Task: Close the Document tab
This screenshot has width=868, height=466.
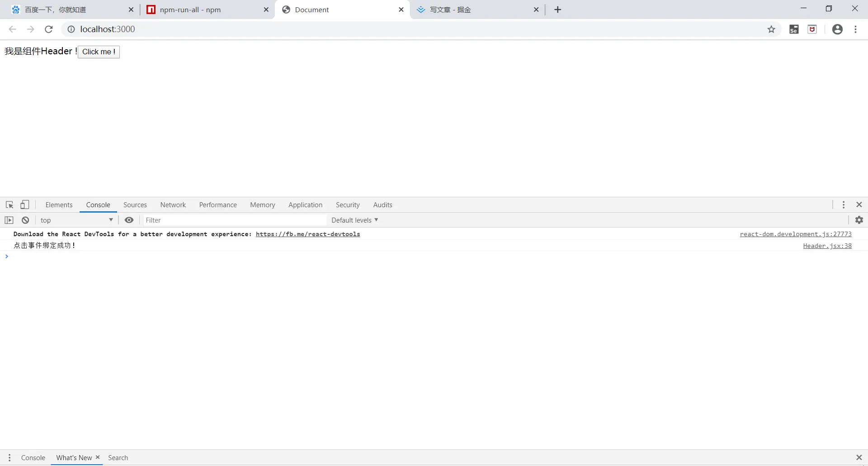Action: pyautogui.click(x=401, y=10)
